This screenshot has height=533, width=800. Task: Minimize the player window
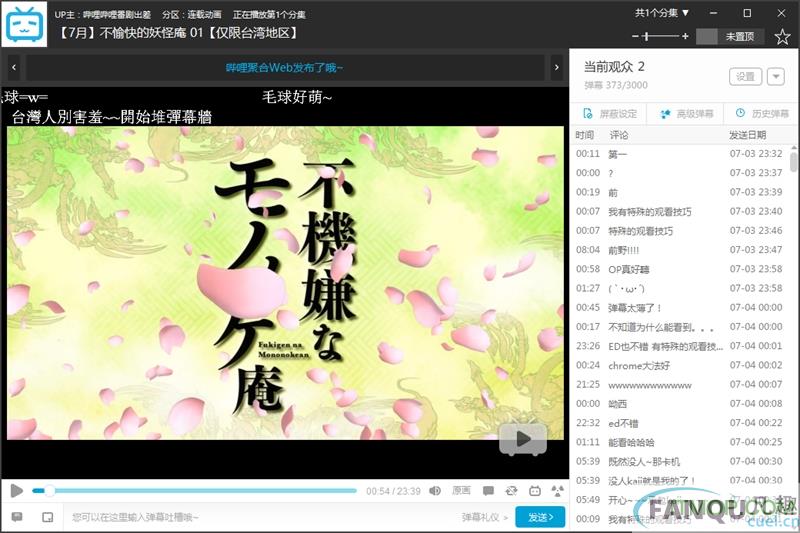point(713,13)
